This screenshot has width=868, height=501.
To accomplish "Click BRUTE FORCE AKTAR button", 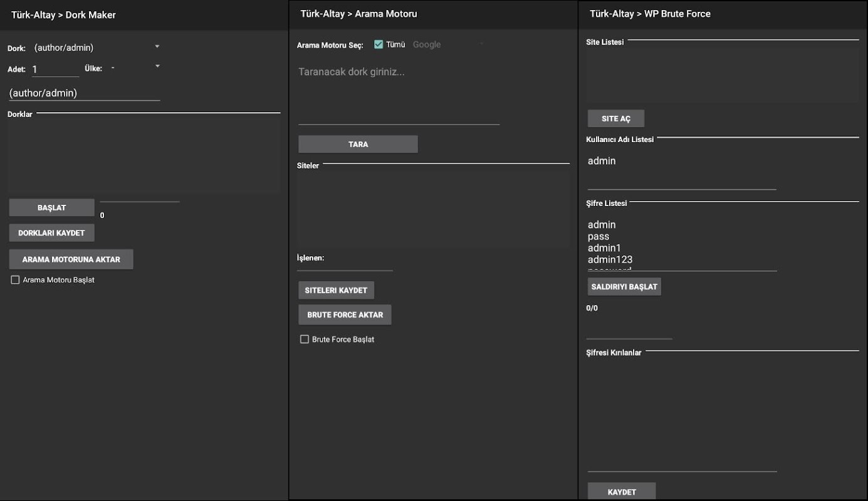I will (345, 315).
